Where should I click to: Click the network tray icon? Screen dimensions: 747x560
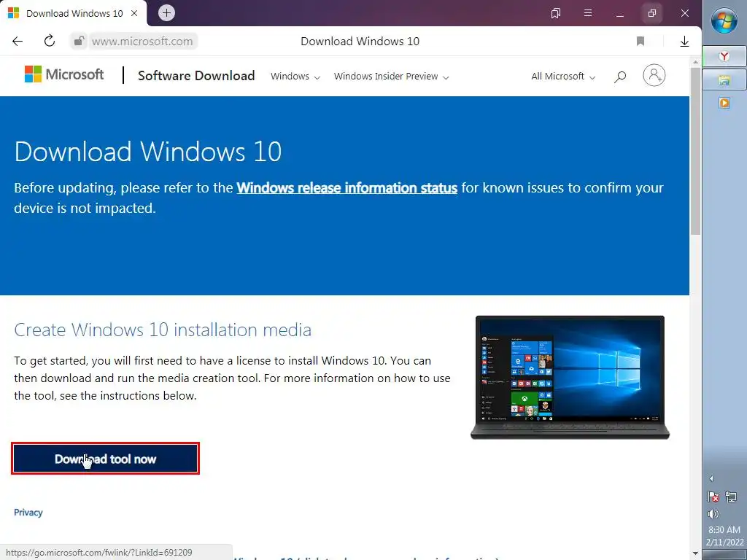tap(731, 497)
